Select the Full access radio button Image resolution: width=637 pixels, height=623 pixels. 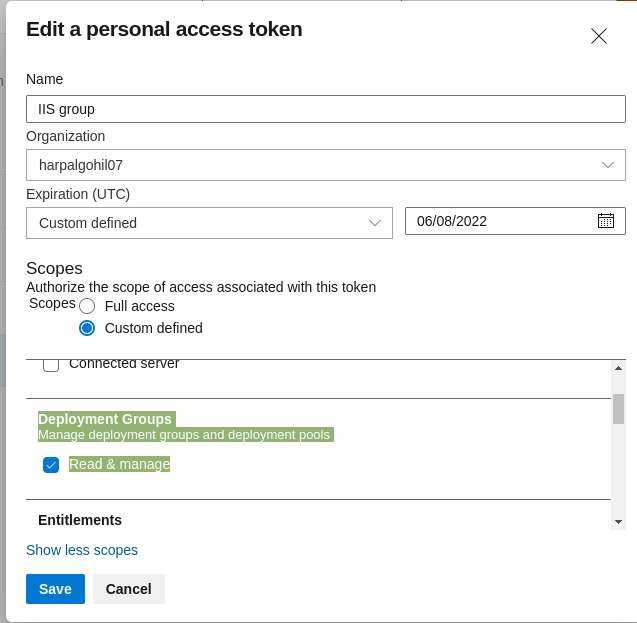(x=87, y=306)
